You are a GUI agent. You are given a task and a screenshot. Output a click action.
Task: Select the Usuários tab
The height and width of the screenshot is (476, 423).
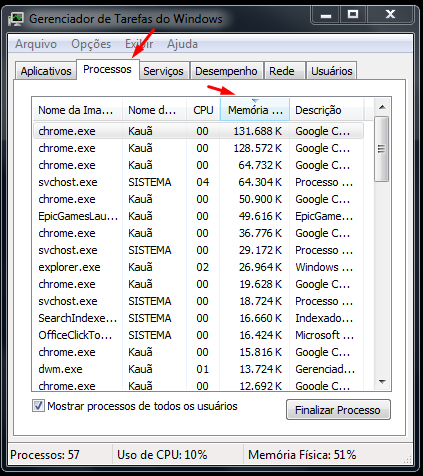332,71
